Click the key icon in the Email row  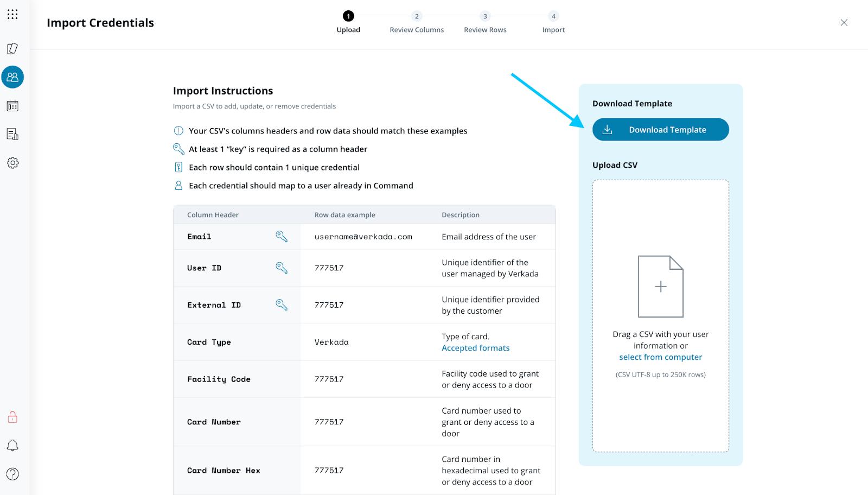tap(282, 237)
